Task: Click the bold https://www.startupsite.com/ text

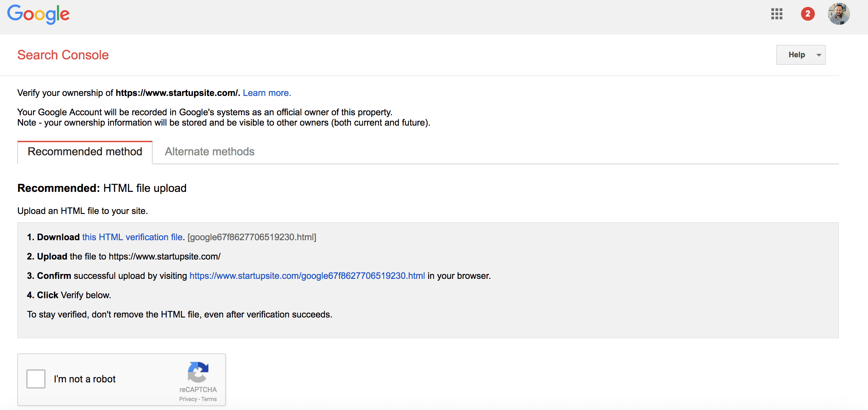Action: (x=177, y=93)
